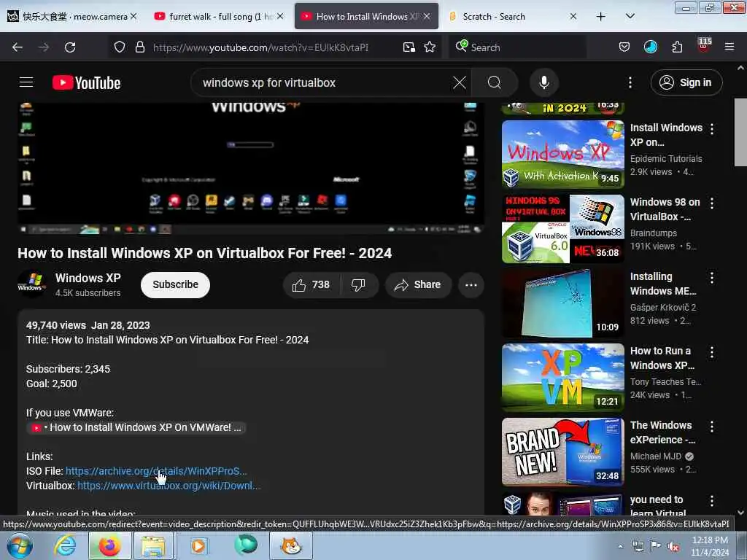Open Windows Explorer folder on the taskbar
Image resolution: width=747 pixels, height=560 pixels.
point(153,545)
